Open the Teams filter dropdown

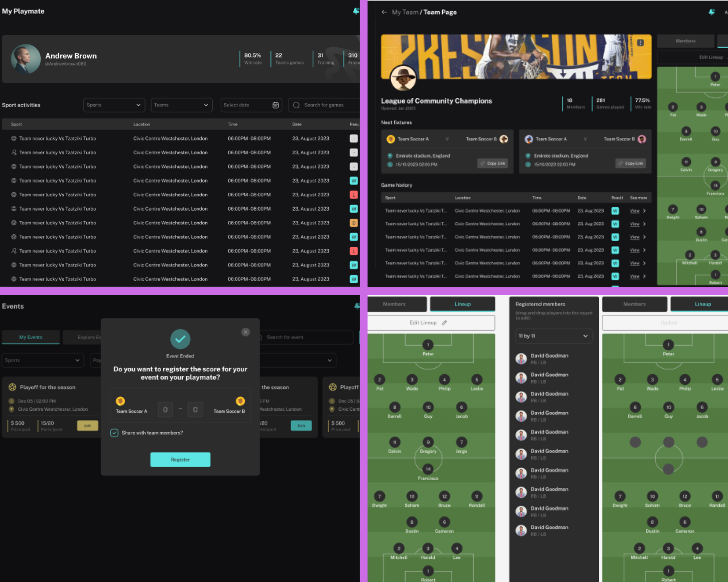click(182, 105)
